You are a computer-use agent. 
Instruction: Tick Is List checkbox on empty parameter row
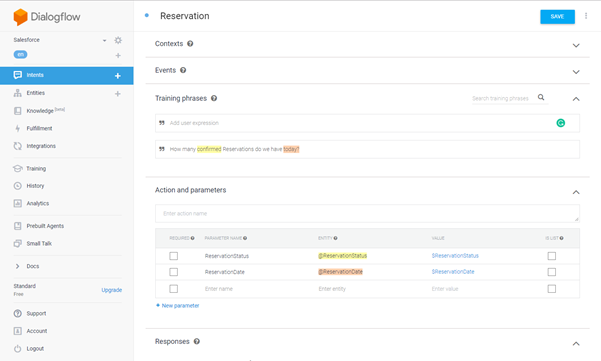[x=552, y=289]
